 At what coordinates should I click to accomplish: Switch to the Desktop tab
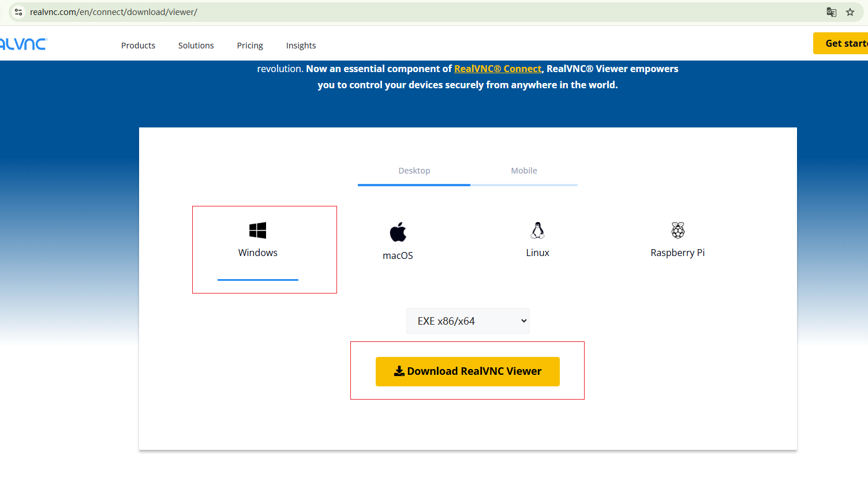[414, 171]
